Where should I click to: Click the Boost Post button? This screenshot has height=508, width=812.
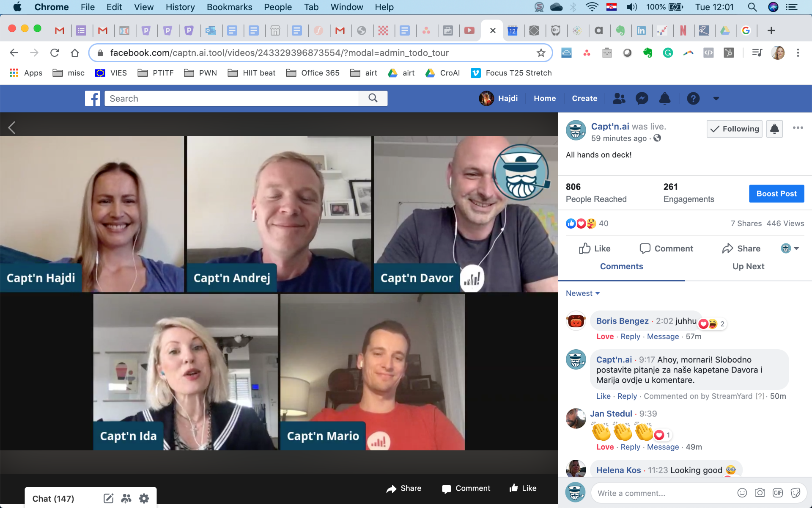pos(776,193)
